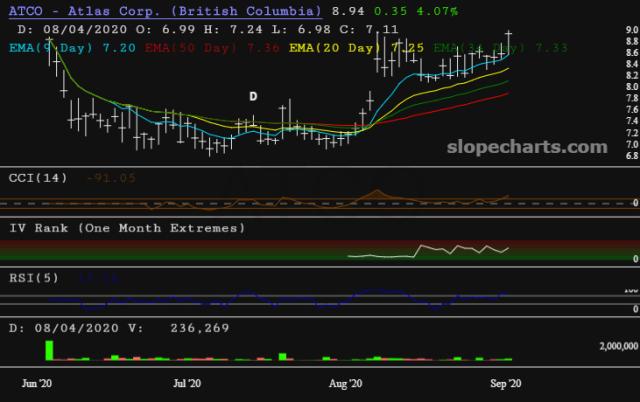The width and height of the screenshot is (640, 402).
Task: Select the 4.07% percent change value
Action: coord(437,11)
